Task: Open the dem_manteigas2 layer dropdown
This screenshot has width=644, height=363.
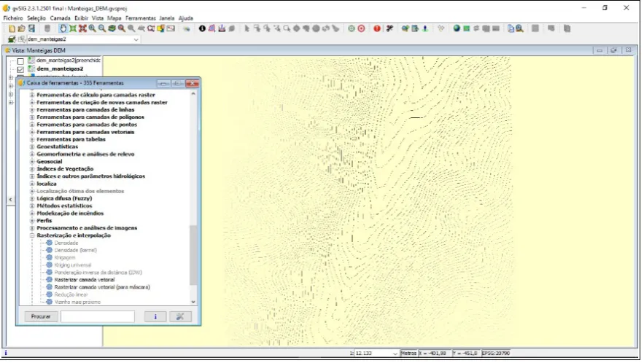Action: click(136, 39)
